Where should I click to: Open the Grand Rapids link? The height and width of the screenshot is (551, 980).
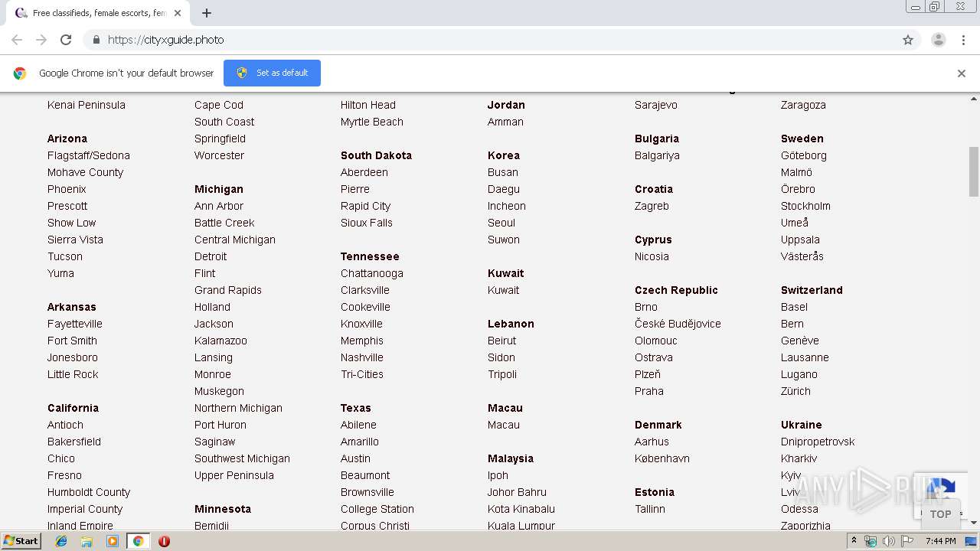point(228,290)
